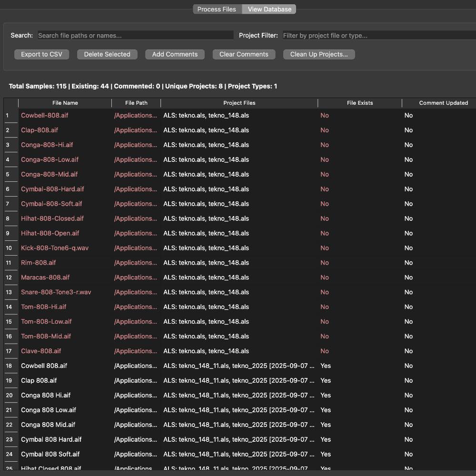Click row header number 24

point(11,454)
